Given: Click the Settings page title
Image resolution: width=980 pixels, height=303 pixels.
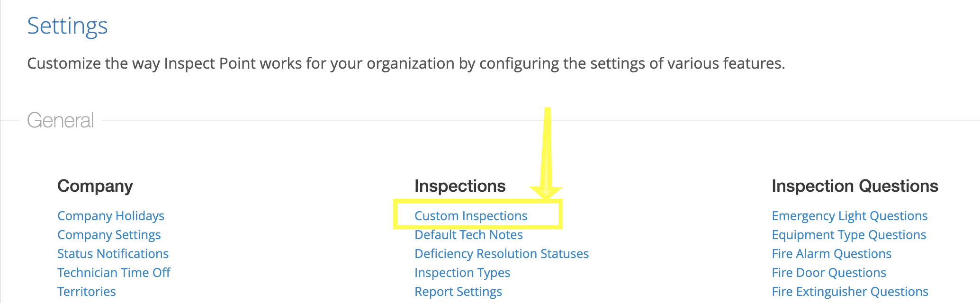Looking at the screenshot, I should tap(67, 26).
